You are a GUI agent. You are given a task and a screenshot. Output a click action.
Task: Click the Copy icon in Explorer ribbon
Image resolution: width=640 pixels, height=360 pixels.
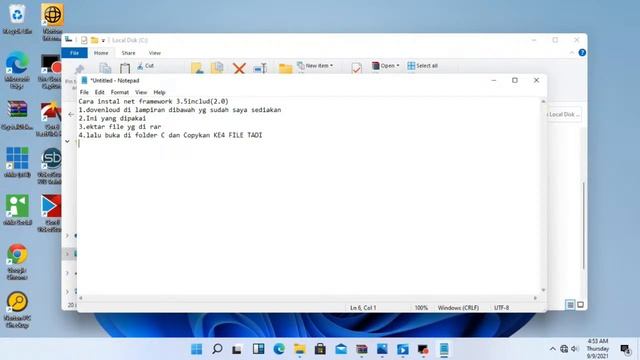(105, 68)
